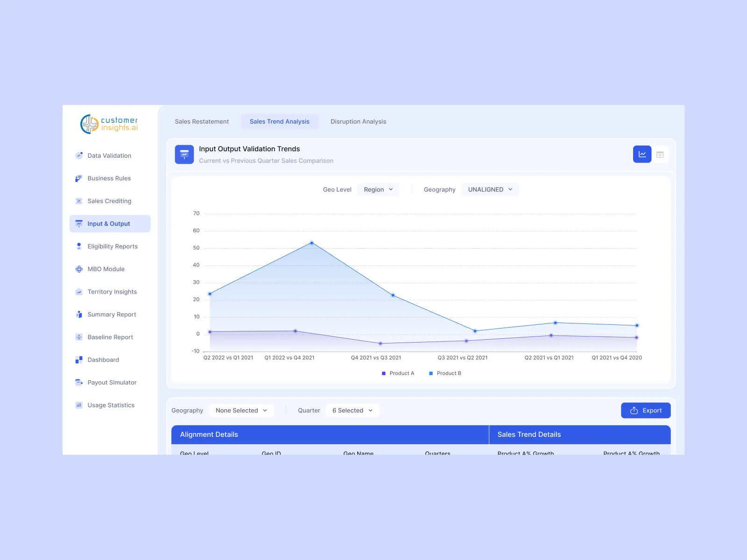Screen dimensions: 747x560
Task: Click the Q1 2021 vs Q4 2020 axis label
Action: coord(617,358)
